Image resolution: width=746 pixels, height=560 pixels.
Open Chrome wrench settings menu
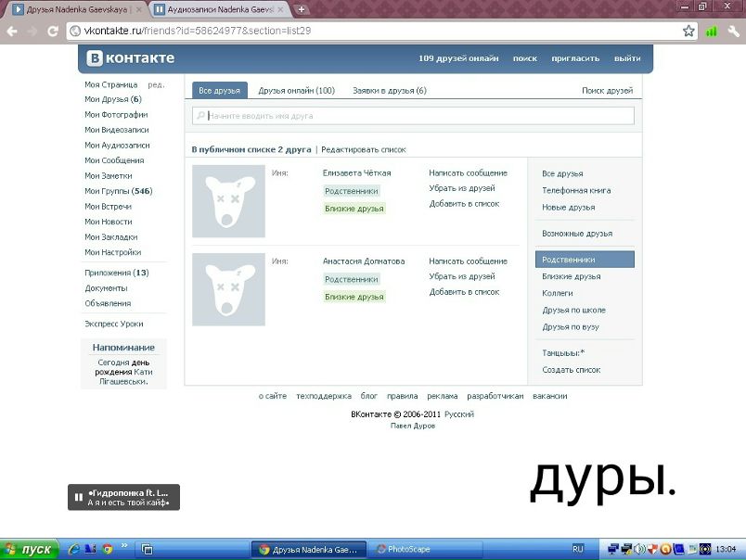pyautogui.click(x=733, y=31)
